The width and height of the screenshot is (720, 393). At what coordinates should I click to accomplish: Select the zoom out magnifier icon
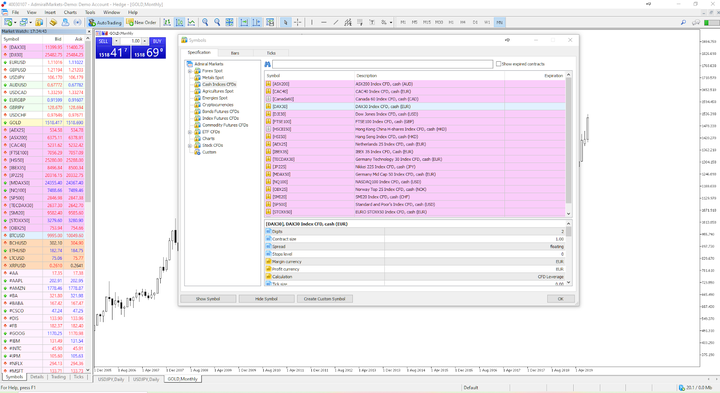217,22
